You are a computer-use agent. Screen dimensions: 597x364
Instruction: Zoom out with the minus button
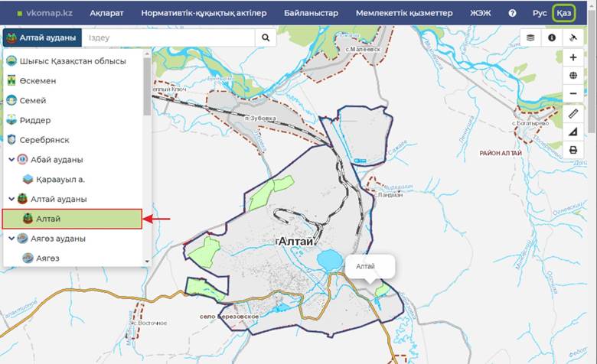[573, 94]
